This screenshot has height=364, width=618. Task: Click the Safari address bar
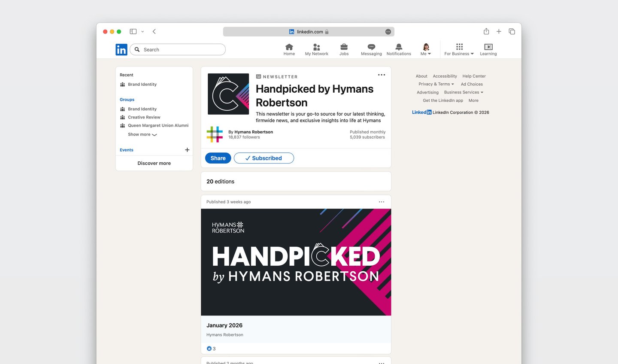pyautogui.click(x=309, y=32)
